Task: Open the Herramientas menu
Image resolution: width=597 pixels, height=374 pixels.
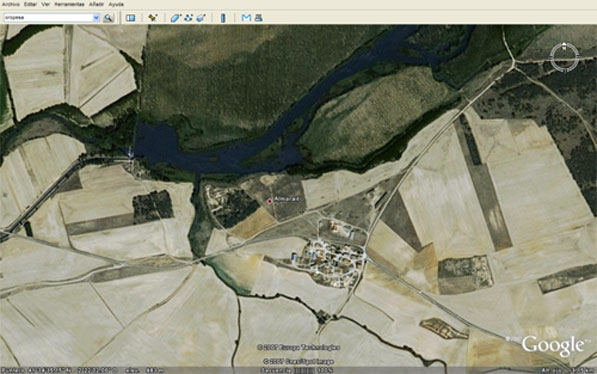Action: point(69,4)
